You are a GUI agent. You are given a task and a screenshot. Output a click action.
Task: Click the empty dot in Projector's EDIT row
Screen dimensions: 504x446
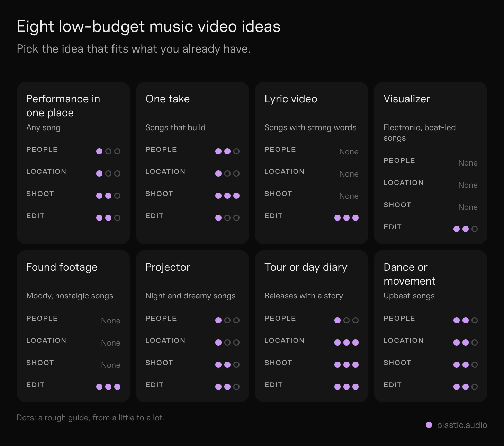[236, 387]
